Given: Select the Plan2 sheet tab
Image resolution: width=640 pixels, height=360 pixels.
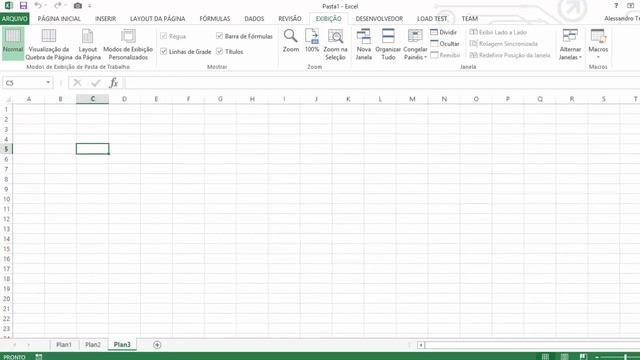Looking at the screenshot, I should click(x=93, y=345).
